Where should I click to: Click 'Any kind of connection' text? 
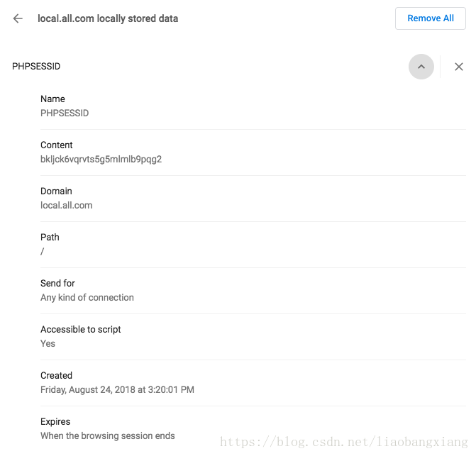pos(87,297)
